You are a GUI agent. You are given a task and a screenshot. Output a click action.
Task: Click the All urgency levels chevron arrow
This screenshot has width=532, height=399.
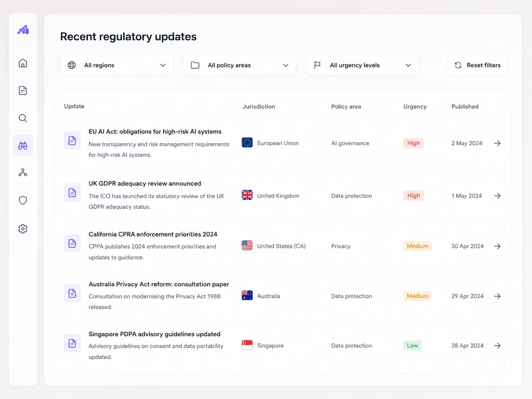tap(408, 65)
